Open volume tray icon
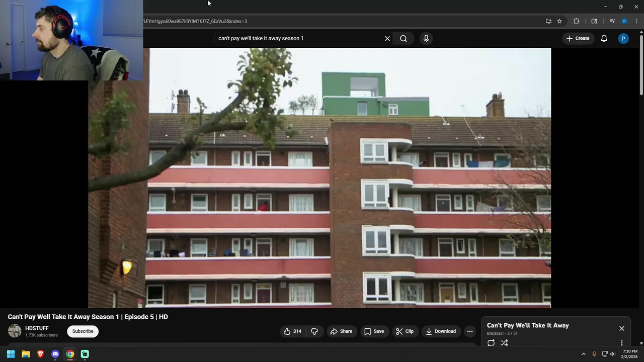The height and width of the screenshot is (362, 644). coord(612,354)
